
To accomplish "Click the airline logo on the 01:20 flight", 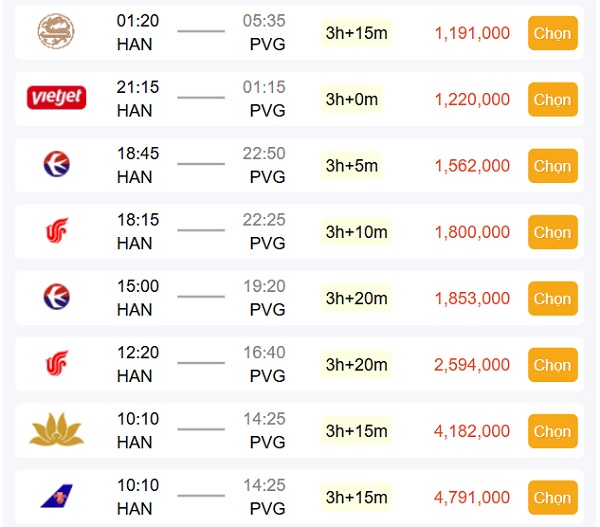I will pos(56,31).
